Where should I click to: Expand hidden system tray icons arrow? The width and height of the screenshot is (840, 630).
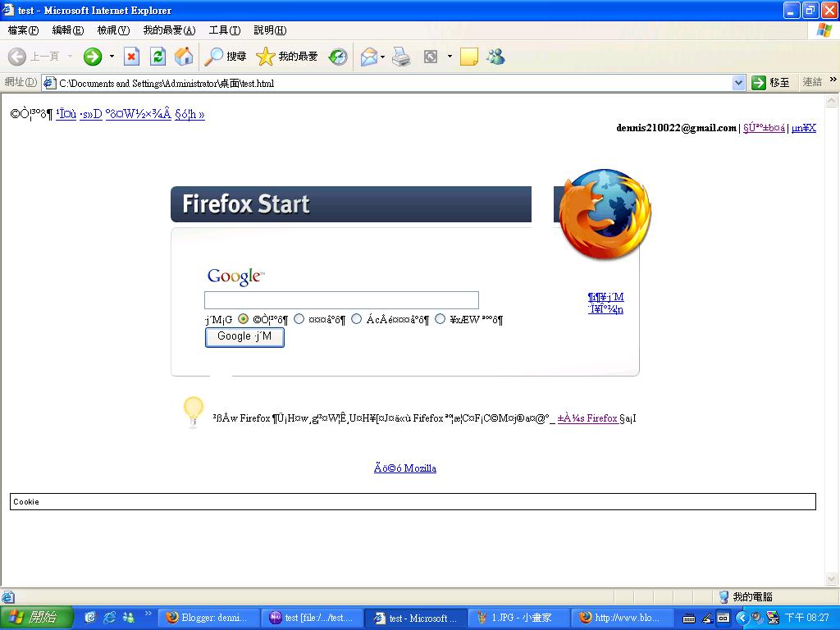[742, 618]
